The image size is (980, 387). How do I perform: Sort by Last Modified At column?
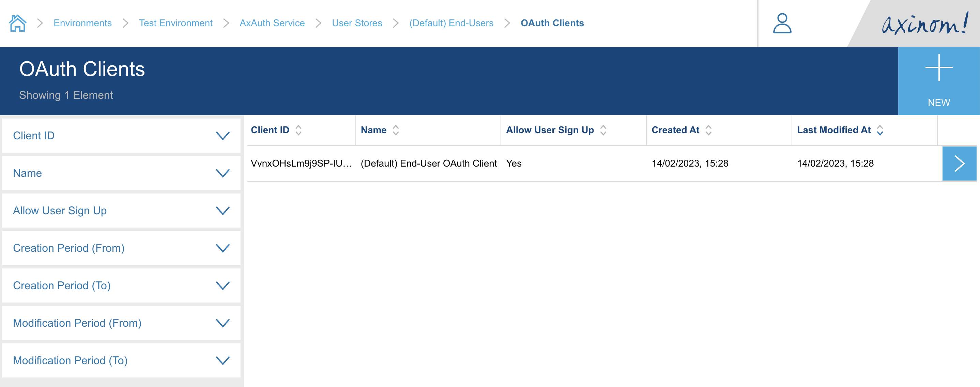pyautogui.click(x=880, y=130)
